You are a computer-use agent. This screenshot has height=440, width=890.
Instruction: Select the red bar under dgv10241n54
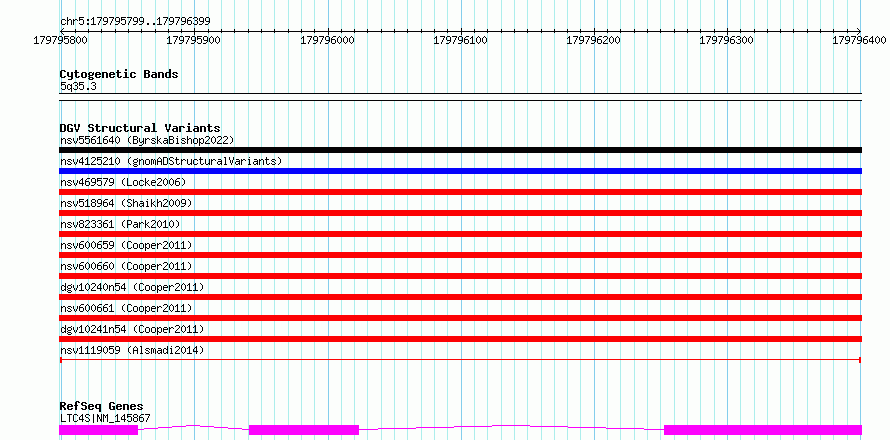pyautogui.click(x=460, y=339)
